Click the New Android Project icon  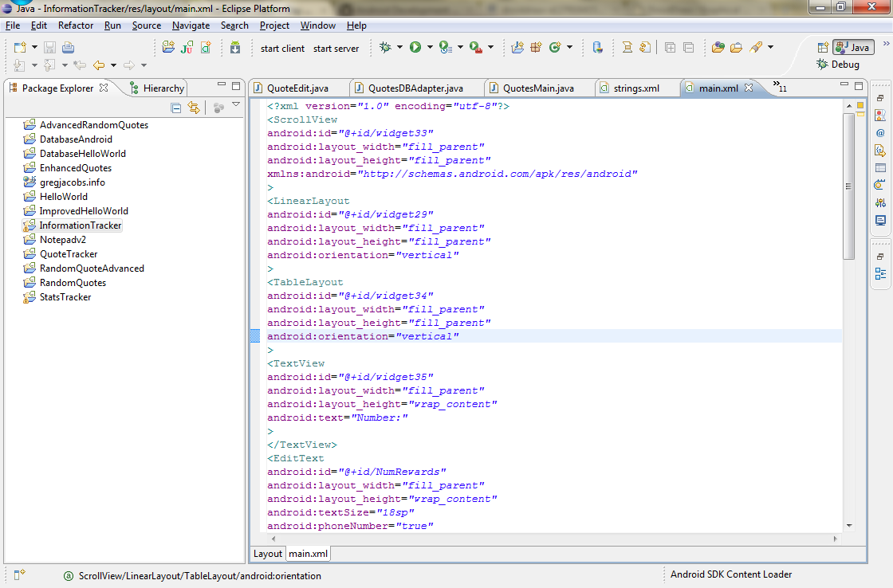click(168, 47)
